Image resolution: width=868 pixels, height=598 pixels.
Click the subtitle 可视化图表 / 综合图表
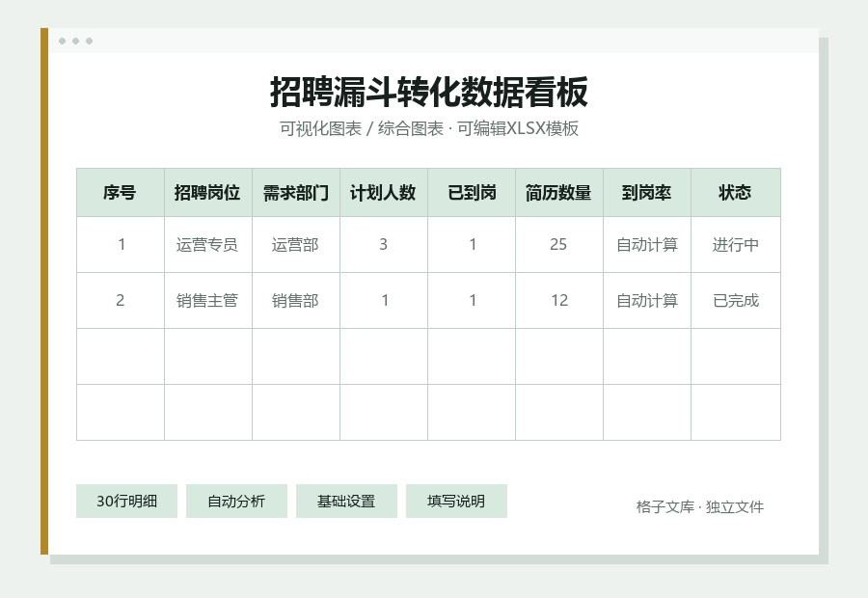click(x=362, y=128)
